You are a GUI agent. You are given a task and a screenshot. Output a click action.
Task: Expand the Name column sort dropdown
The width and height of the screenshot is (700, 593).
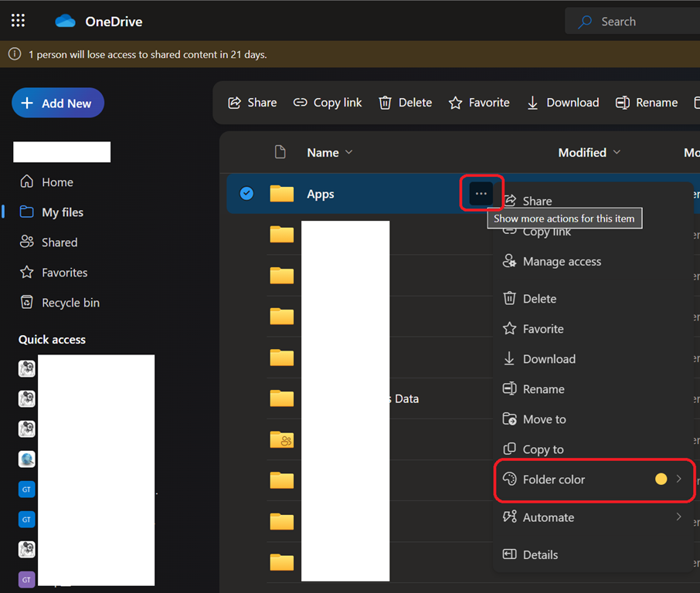point(348,153)
